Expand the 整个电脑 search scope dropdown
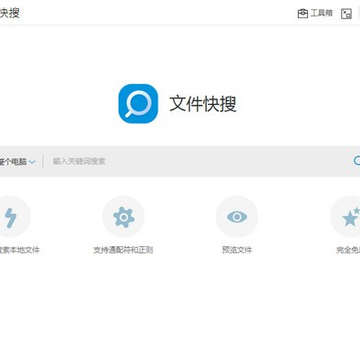 pyautogui.click(x=17, y=162)
